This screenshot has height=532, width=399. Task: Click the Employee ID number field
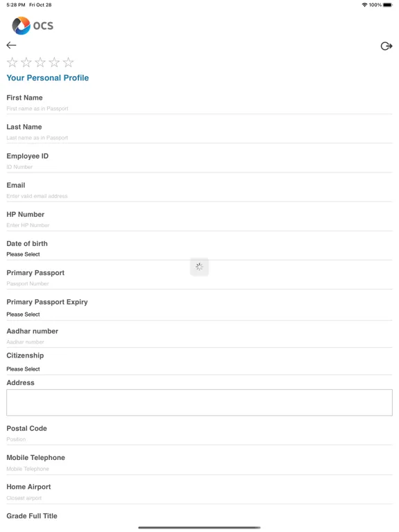click(199, 167)
